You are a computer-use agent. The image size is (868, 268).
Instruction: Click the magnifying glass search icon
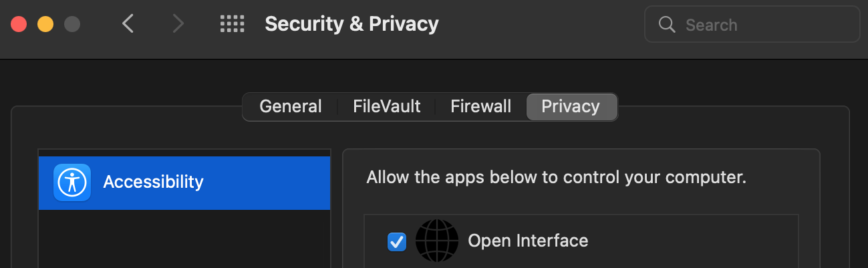click(667, 25)
